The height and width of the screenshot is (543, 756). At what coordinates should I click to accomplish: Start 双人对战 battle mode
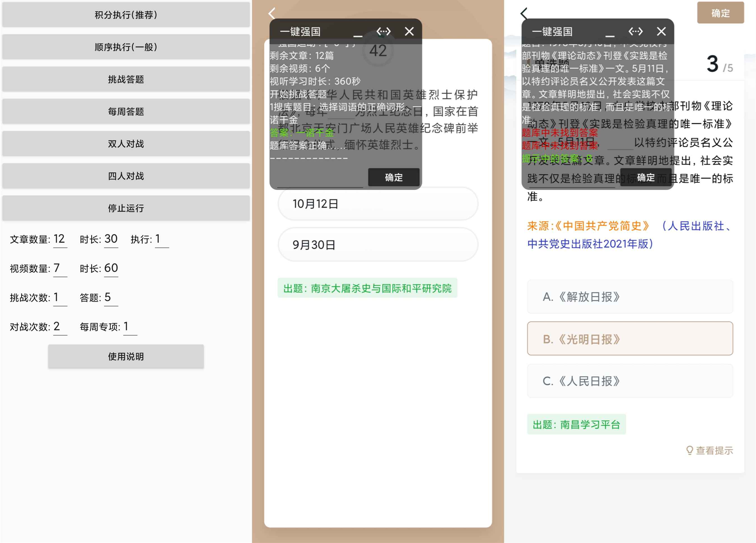click(x=126, y=144)
